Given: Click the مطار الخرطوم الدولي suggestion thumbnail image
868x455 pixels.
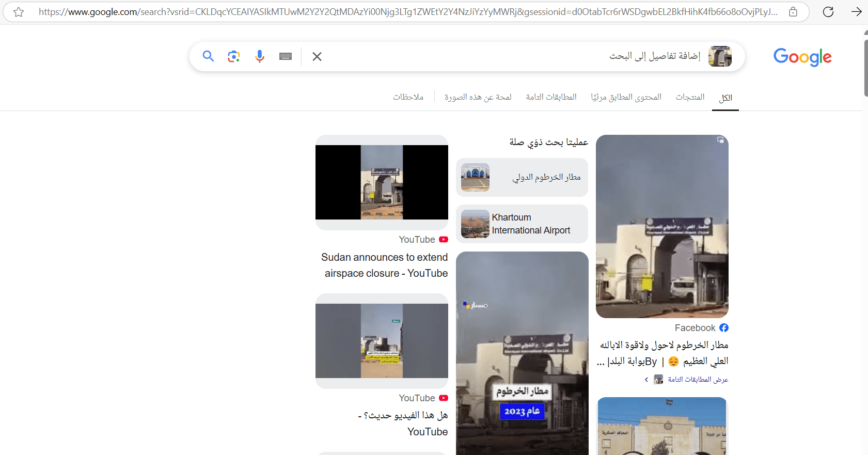Looking at the screenshot, I should click(x=475, y=177).
